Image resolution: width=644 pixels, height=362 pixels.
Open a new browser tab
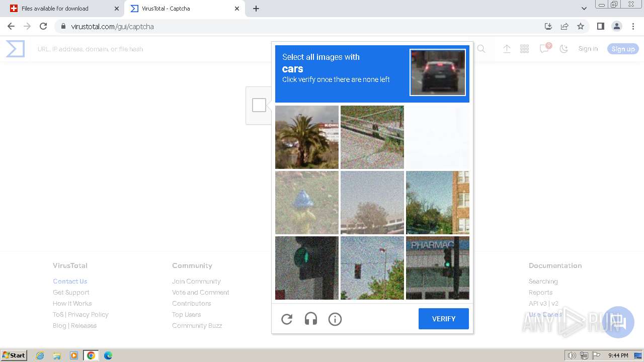pyautogui.click(x=256, y=9)
